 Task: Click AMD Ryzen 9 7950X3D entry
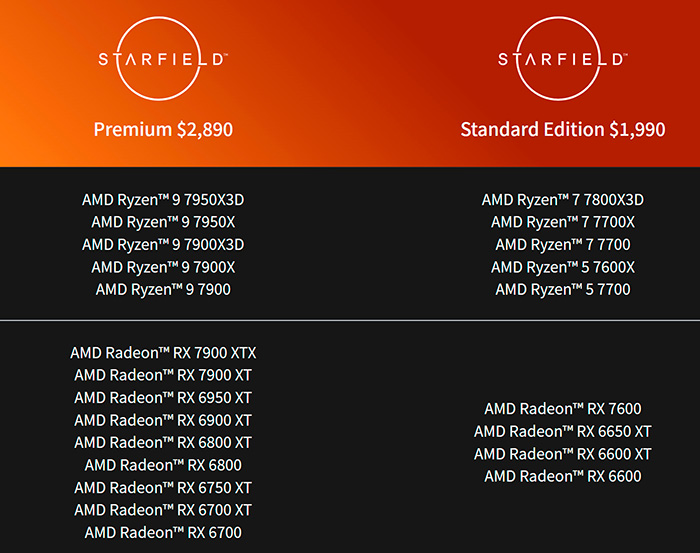tap(163, 200)
